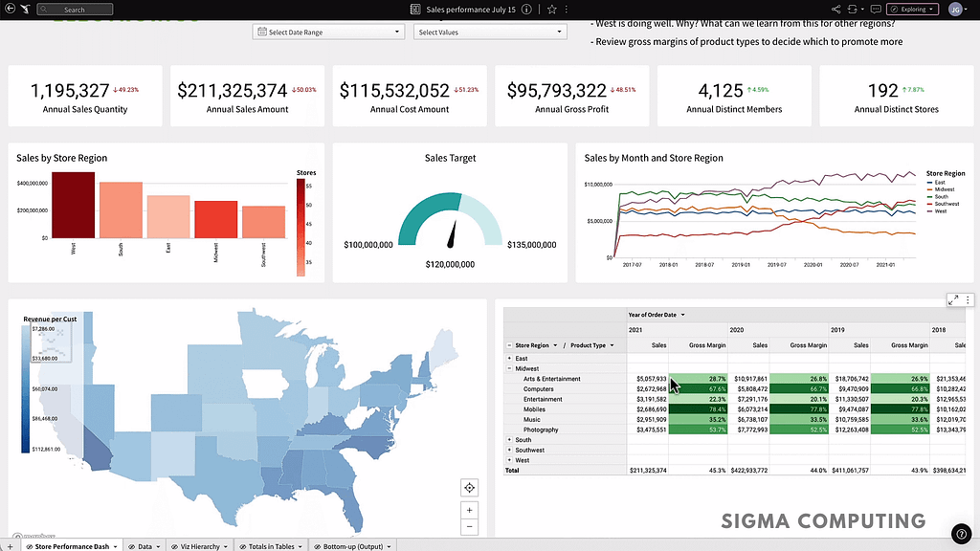Screen dimensions: 980x551
Task: Click the South bar in bar chart
Action: click(x=121, y=209)
